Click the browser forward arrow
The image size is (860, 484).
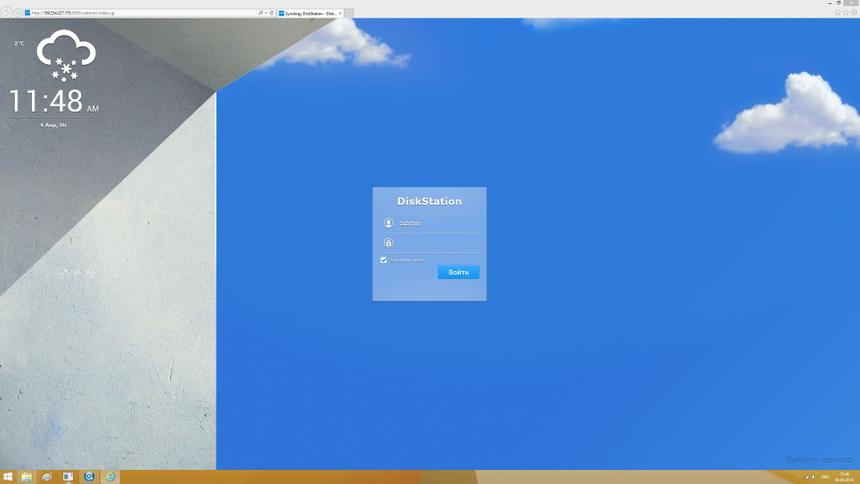coord(18,13)
